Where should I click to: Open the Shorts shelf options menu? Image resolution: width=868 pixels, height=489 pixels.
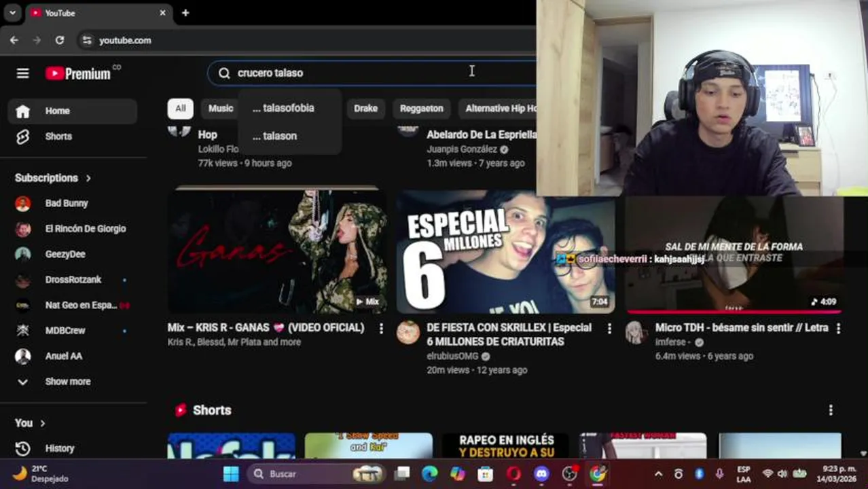831,410
